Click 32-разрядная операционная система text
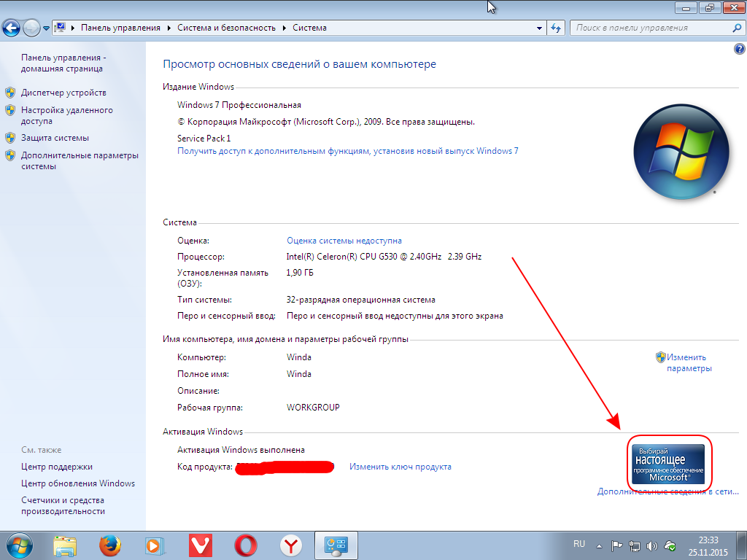 (360, 300)
